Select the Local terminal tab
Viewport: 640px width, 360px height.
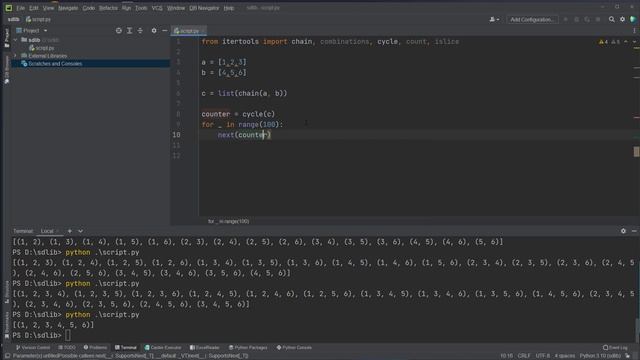(x=47, y=231)
